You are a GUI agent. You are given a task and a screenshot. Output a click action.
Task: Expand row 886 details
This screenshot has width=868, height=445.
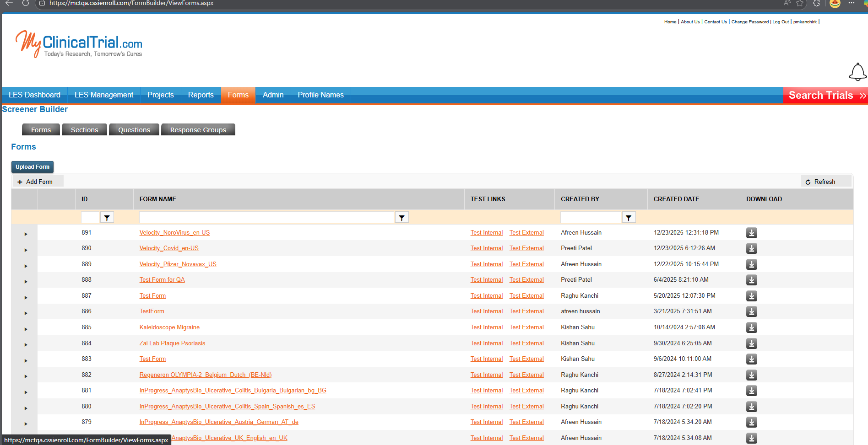[x=26, y=313]
